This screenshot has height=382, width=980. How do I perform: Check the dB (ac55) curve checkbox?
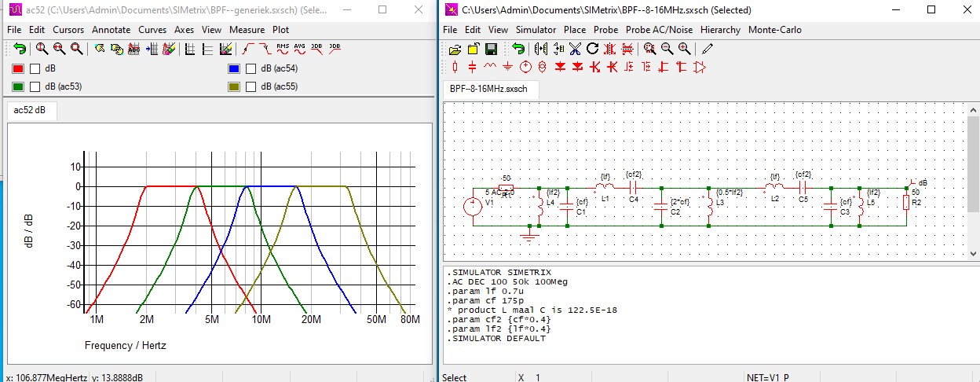click(250, 86)
